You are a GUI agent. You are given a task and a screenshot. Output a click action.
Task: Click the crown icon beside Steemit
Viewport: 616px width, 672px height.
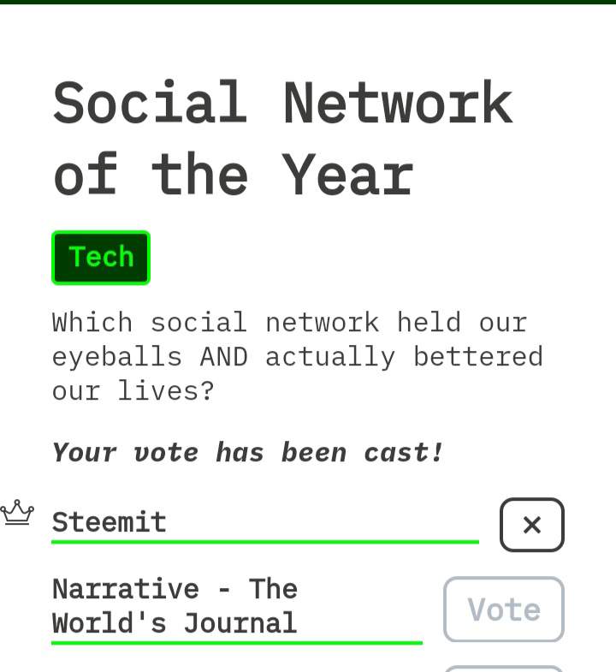(x=17, y=512)
